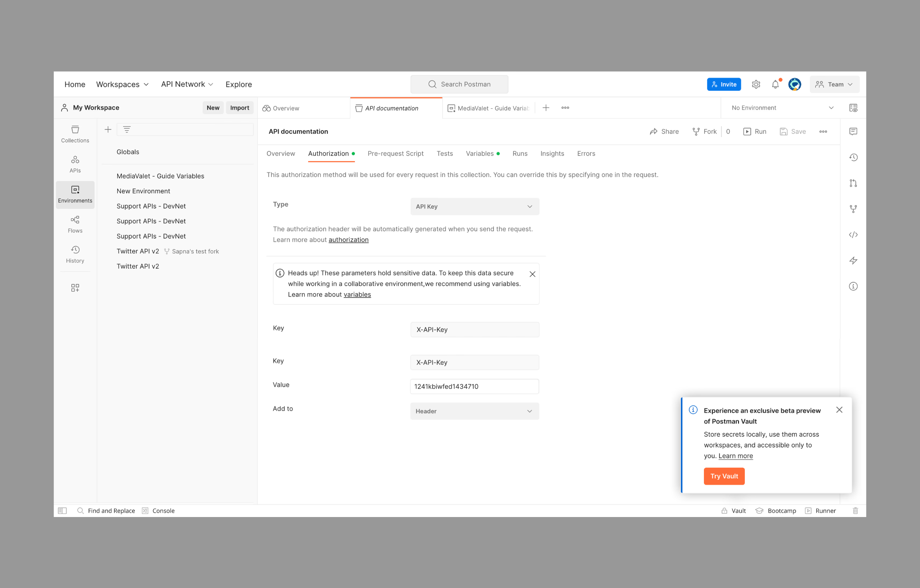Click the Search Postman field
Image resolution: width=920 pixels, height=588 pixels.
point(459,84)
